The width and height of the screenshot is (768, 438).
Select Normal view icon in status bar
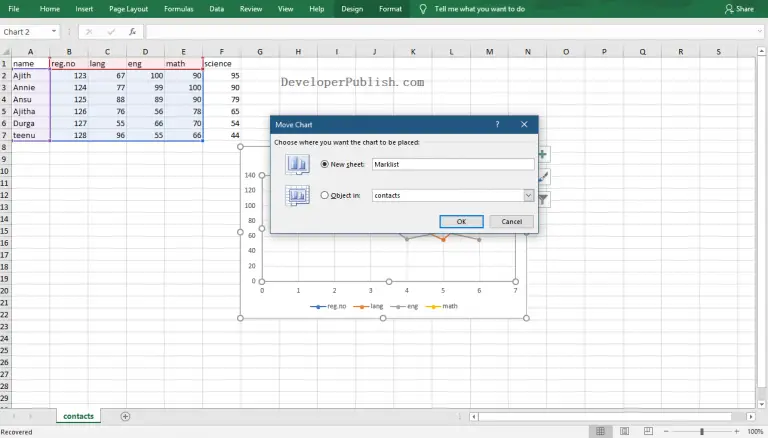(x=600, y=431)
